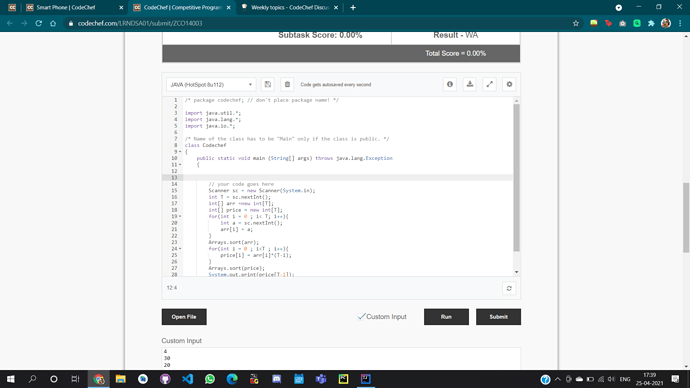Click the save code icon in editor toolbar
This screenshot has height=388, width=690.
(x=268, y=84)
